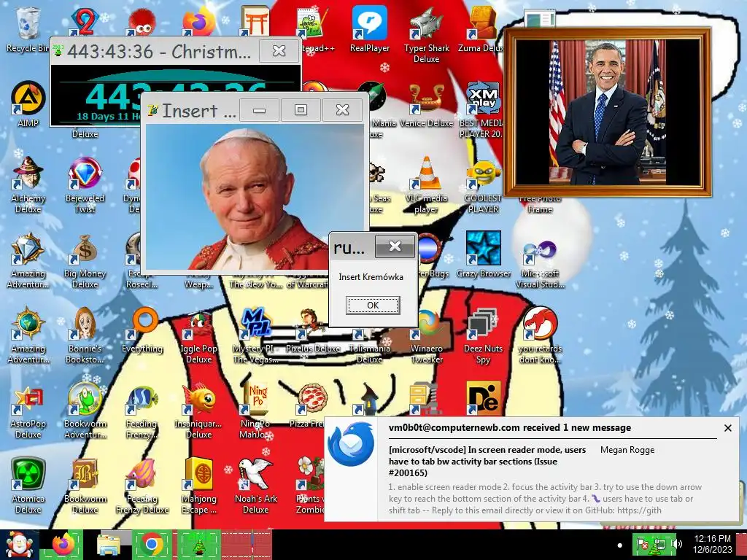747x560 pixels.
Task: Launch VLC media player shortcut
Action: point(426,184)
